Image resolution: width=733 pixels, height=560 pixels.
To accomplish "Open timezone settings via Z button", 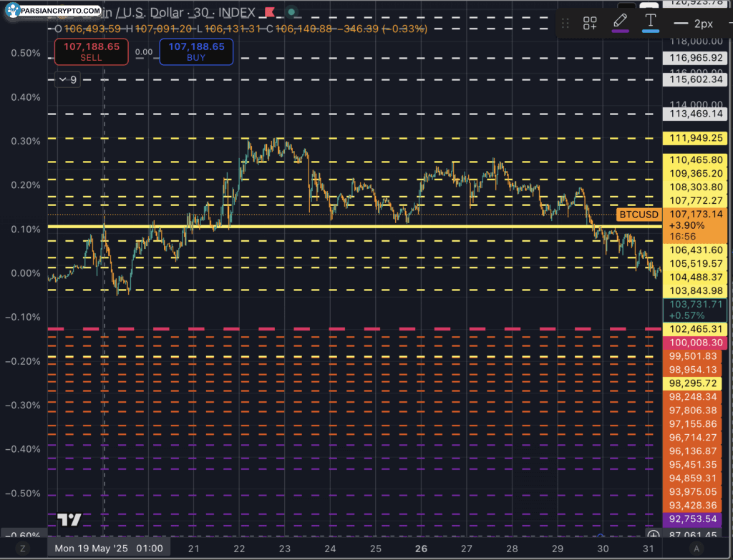I will (22, 549).
